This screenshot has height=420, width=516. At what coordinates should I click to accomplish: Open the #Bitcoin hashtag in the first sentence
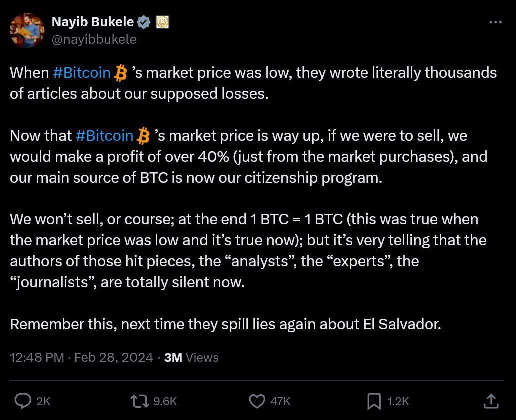(x=81, y=73)
